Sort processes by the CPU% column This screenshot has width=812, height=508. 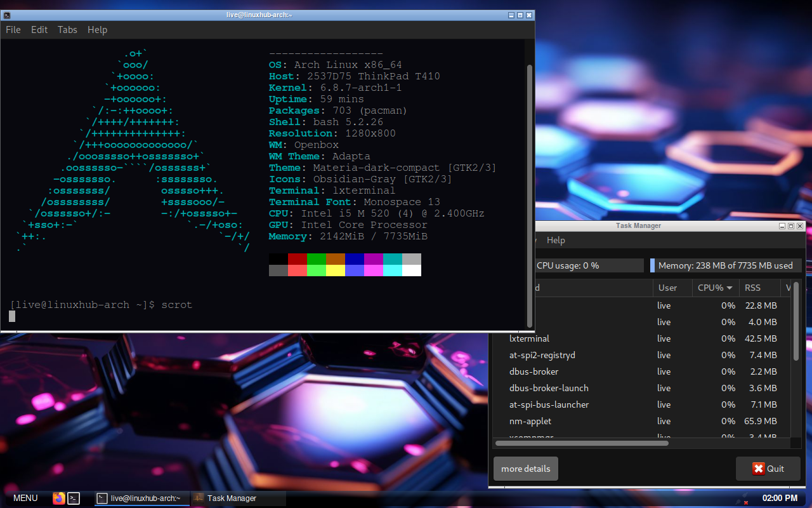716,288
